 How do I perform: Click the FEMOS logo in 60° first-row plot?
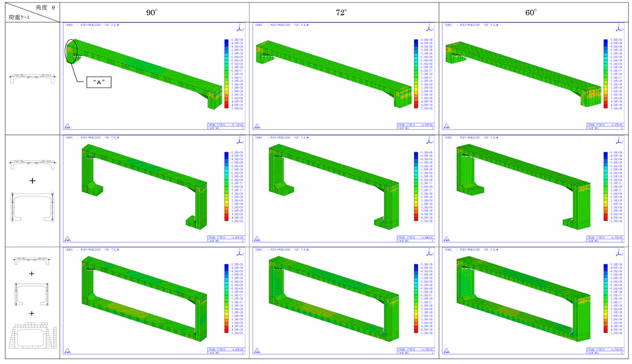[446, 126]
